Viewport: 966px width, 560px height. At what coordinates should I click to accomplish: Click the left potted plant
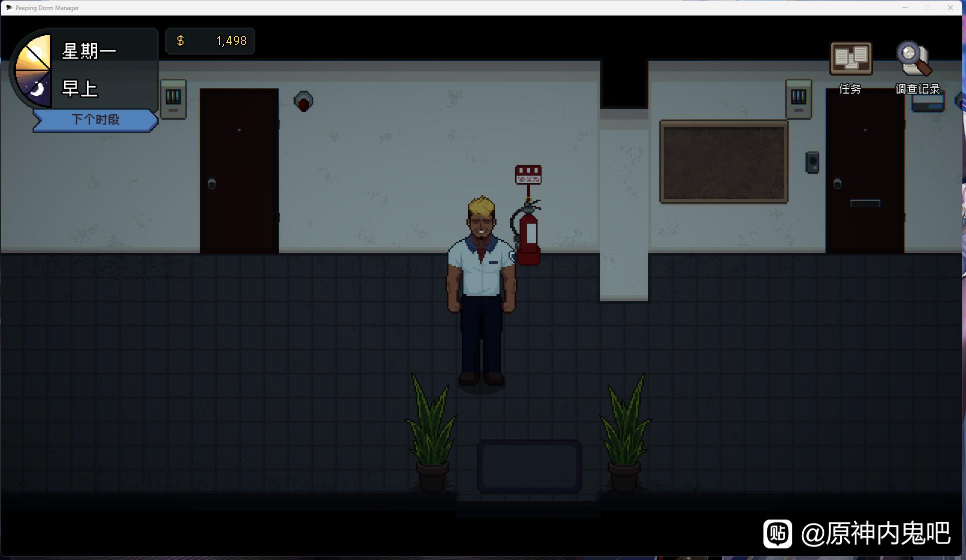[x=431, y=435]
